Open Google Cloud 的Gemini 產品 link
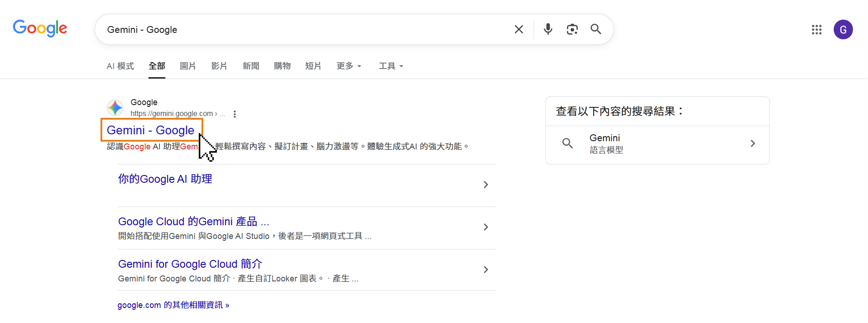Viewport: 868px width, 323px height. click(x=193, y=222)
